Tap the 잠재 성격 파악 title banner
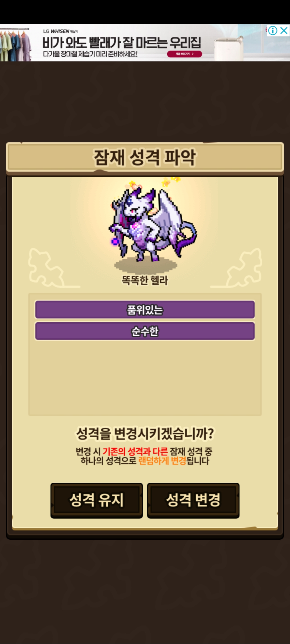290x644 pixels. click(145, 157)
